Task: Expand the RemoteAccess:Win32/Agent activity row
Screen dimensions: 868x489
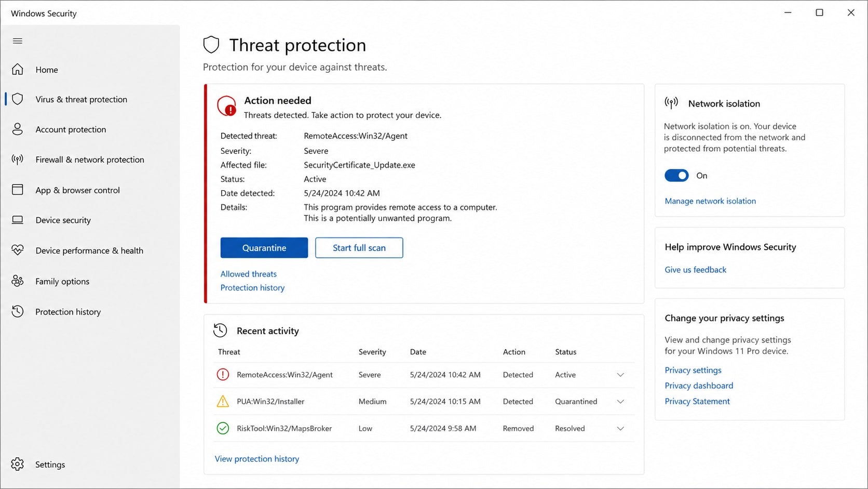Action: tap(620, 375)
